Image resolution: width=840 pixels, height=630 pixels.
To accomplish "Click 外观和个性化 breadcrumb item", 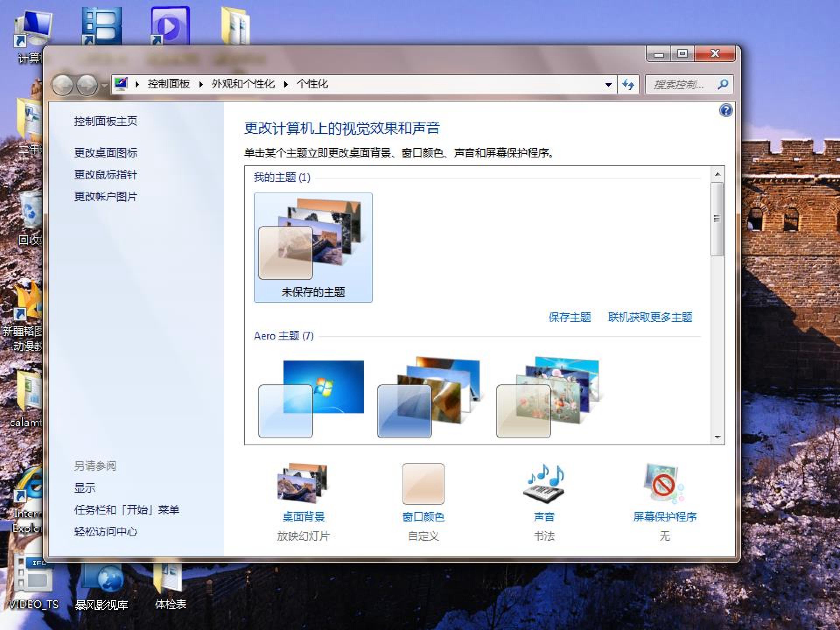I will [243, 84].
